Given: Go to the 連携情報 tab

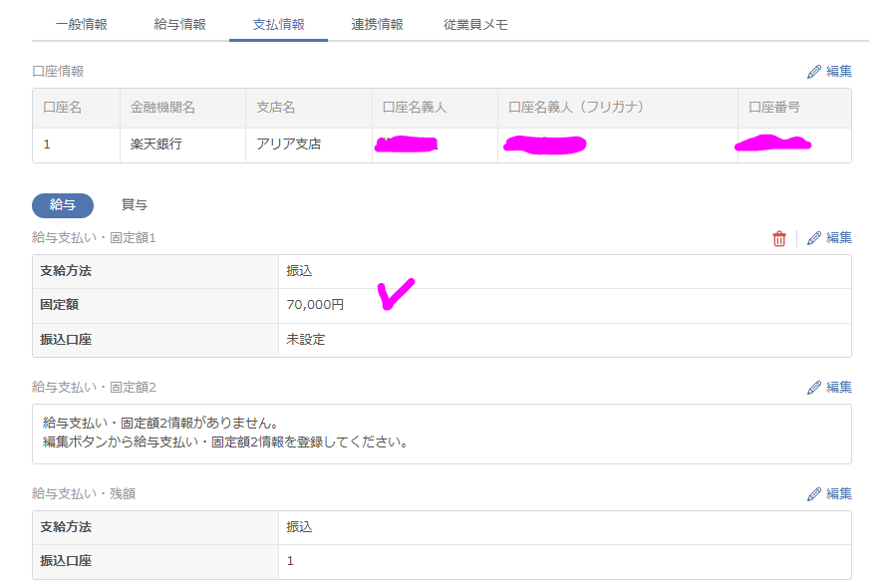Looking at the screenshot, I should pyautogui.click(x=378, y=25).
